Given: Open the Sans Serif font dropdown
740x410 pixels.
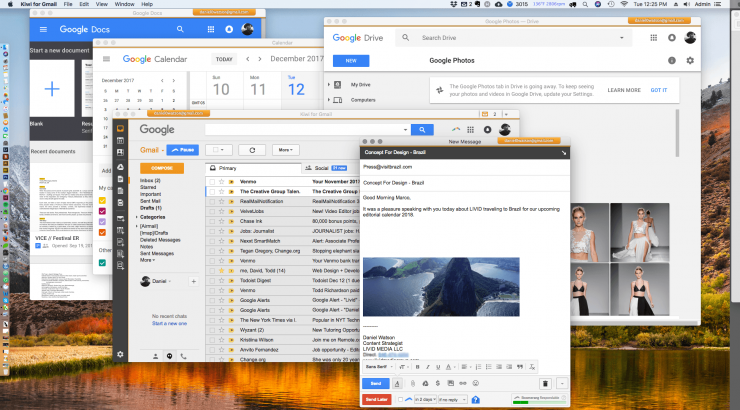Looking at the screenshot, I should click(x=384, y=367).
